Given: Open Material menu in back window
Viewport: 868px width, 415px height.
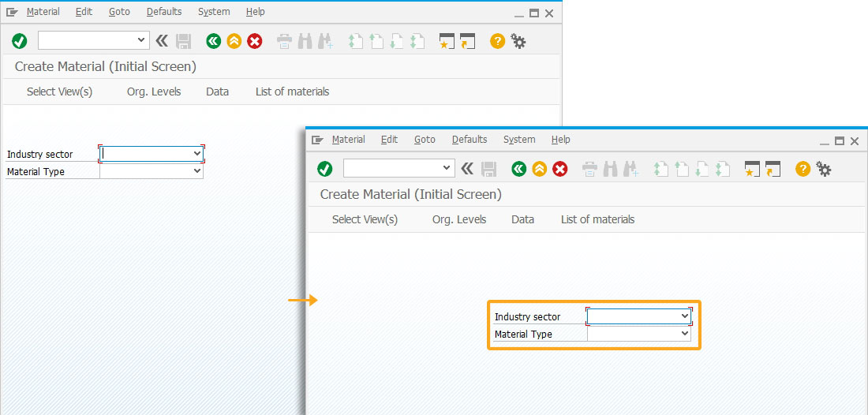Looking at the screenshot, I should point(43,12).
